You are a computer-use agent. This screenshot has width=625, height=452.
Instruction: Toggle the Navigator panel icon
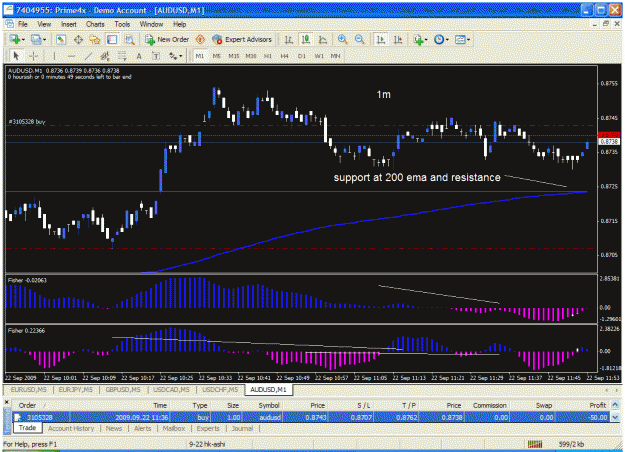tap(95, 39)
